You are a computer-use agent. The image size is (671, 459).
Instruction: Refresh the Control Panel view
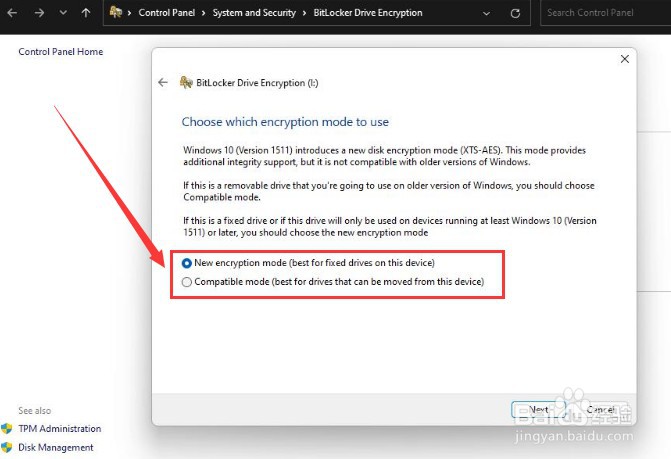[x=515, y=13]
